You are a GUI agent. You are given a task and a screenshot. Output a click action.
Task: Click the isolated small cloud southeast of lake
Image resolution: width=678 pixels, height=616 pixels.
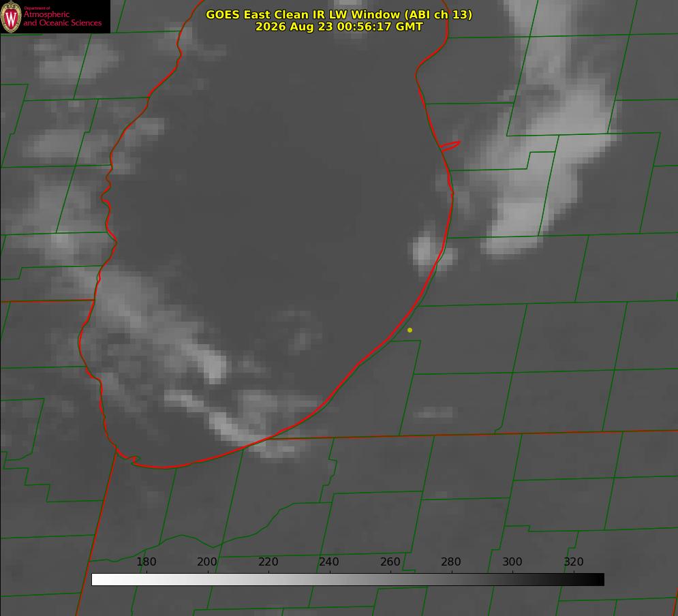click(x=433, y=413)
